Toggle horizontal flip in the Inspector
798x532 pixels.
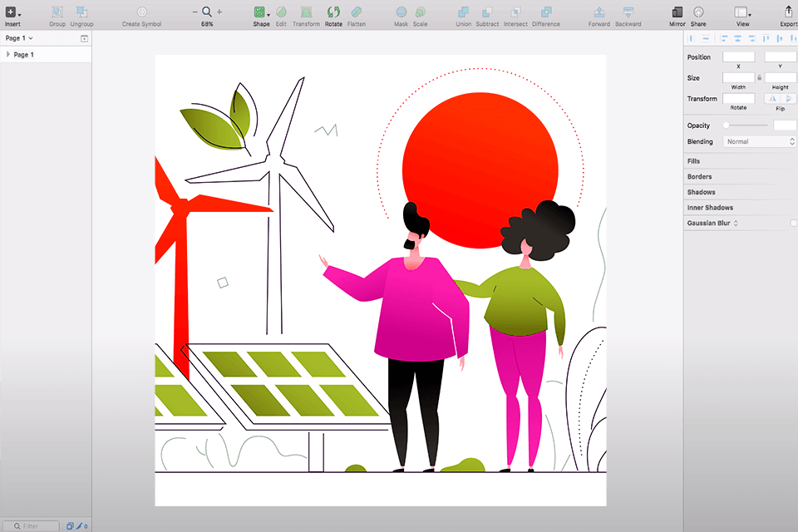[x=772, y=98]
